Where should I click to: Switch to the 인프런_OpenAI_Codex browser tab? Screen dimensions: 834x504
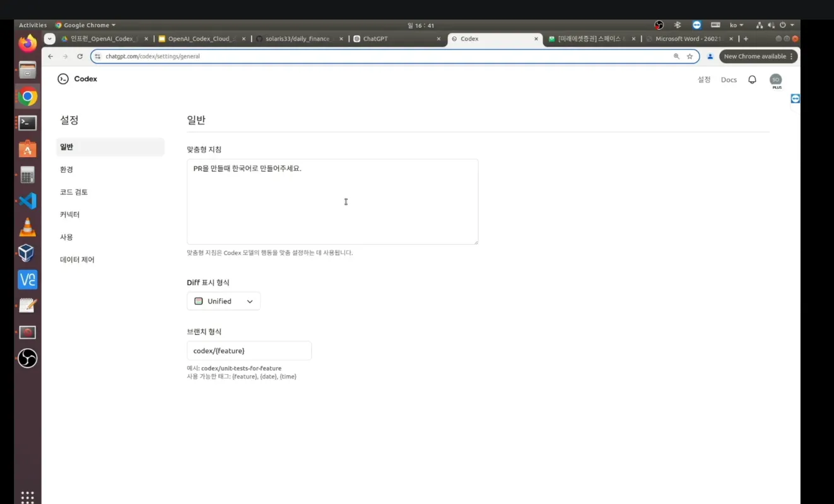click(x=105, y=38)
